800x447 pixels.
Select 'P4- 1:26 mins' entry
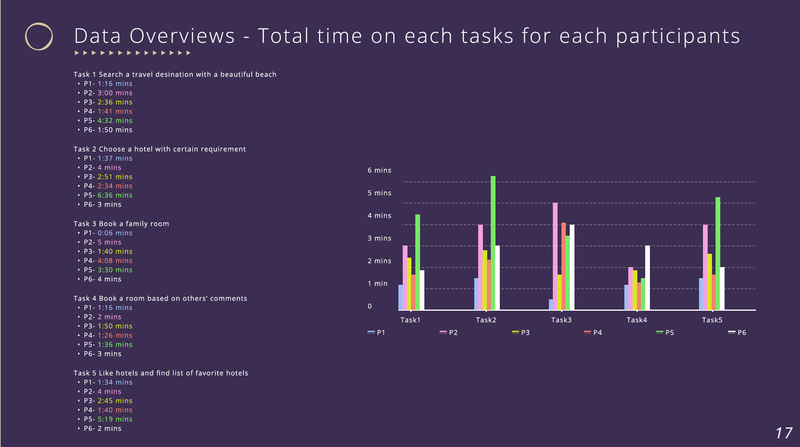[108, 335]
